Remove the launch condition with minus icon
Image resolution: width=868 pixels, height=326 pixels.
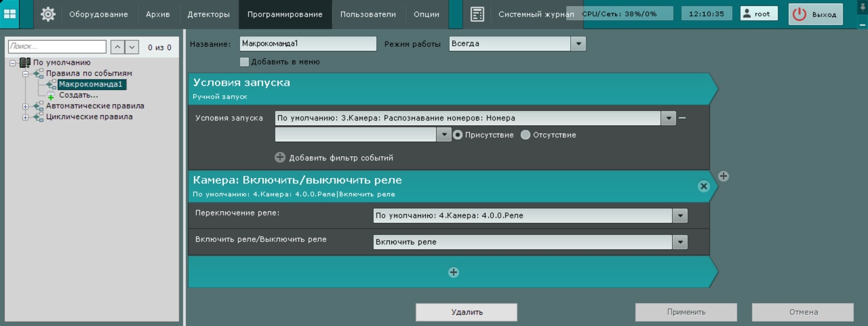tap(682, 118)
